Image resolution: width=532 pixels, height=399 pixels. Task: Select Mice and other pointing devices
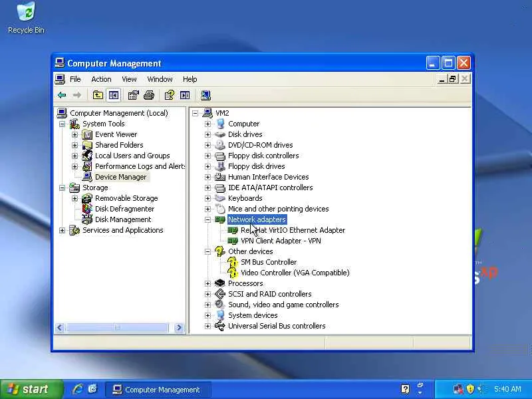[278, 209]
